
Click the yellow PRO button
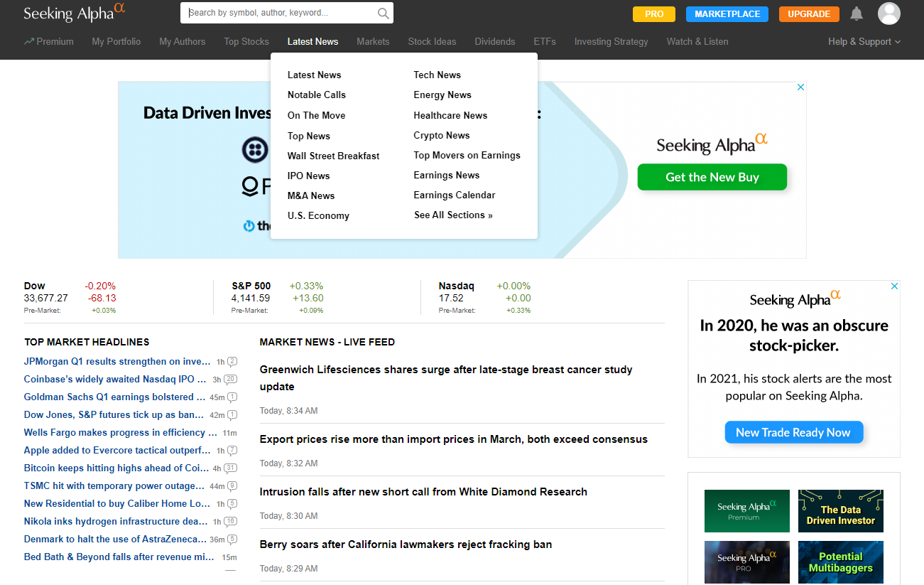[x=654, y=14]
